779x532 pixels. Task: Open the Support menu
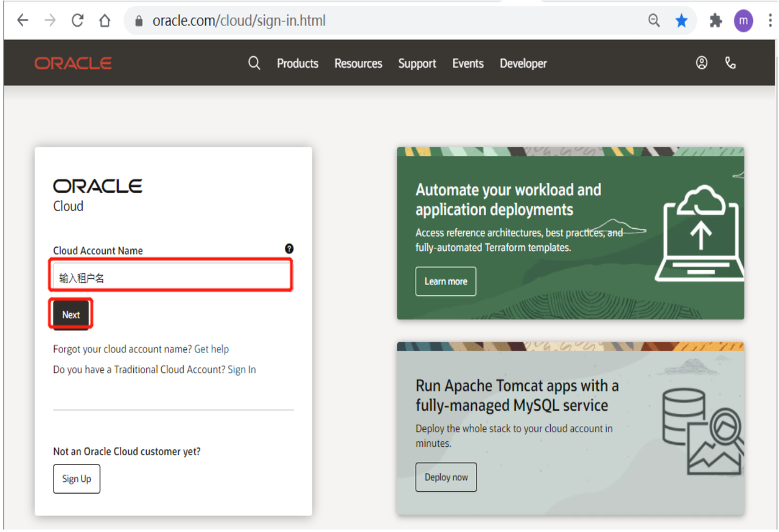(417, 63)
